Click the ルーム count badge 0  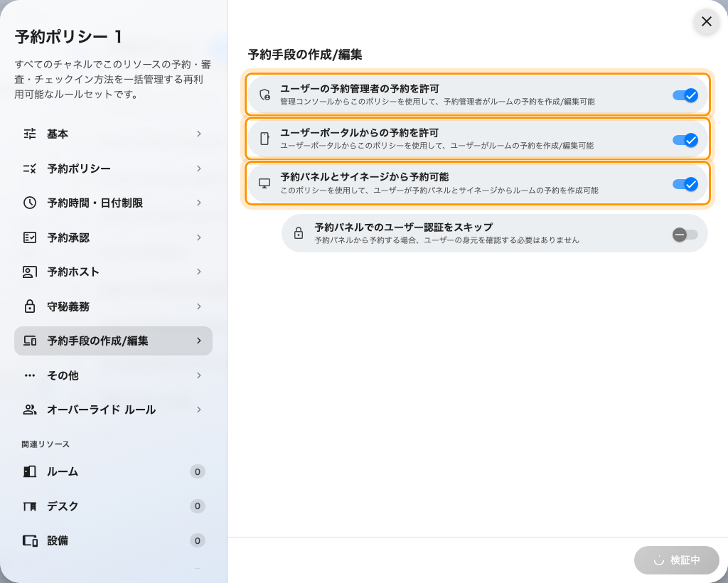(x=198, y=471)
